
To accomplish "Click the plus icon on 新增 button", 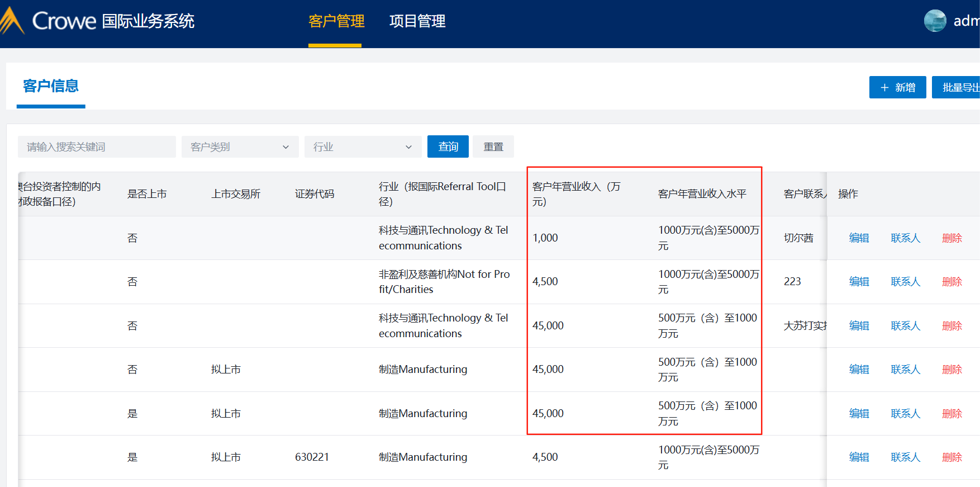I will 884,88.
